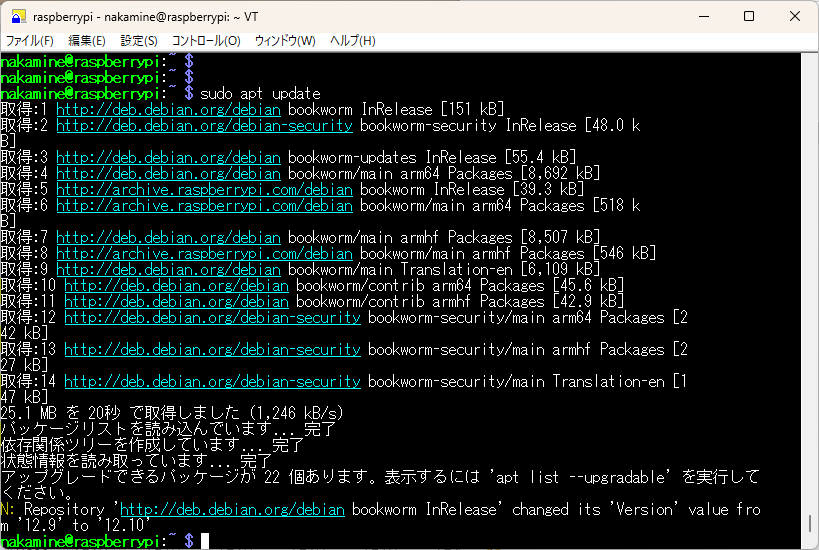The image size is (819, 550).
Task: Close the Tera Term window
Action: tap(795, 17)
